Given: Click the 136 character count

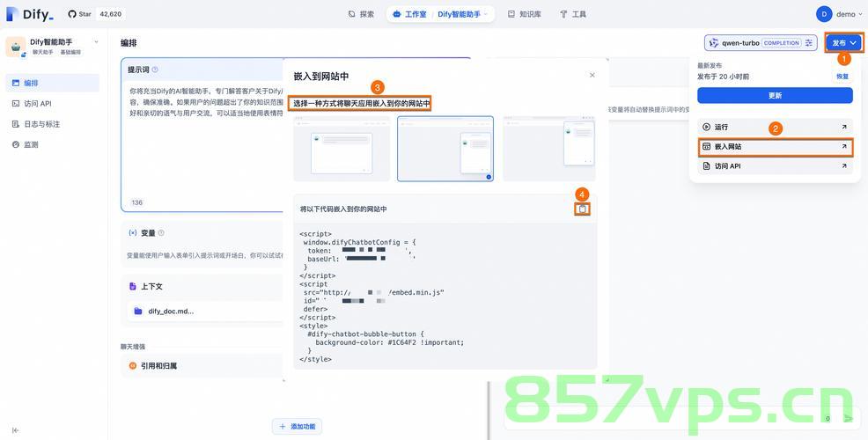Looking at the screenshot, I should tap(136, 202).
